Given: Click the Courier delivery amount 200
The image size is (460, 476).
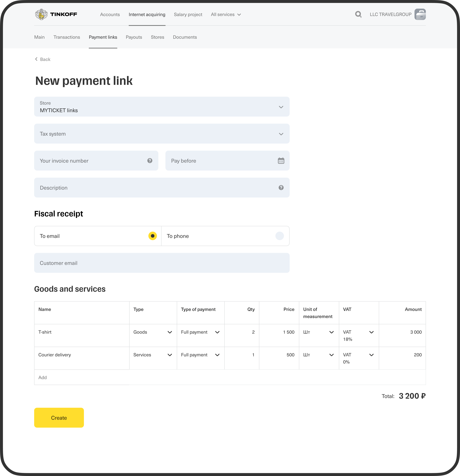Looking at the screenshot, I should point(417,355).
